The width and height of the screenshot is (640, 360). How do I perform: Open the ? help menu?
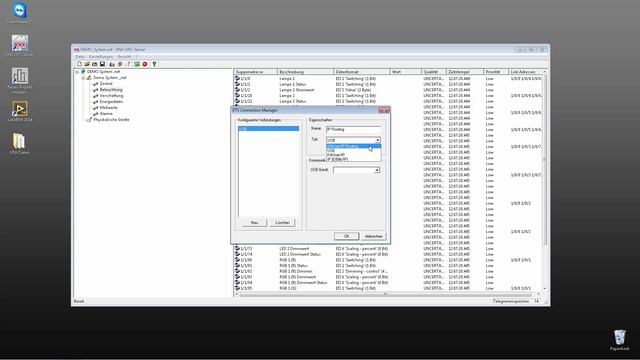(137, 57)
